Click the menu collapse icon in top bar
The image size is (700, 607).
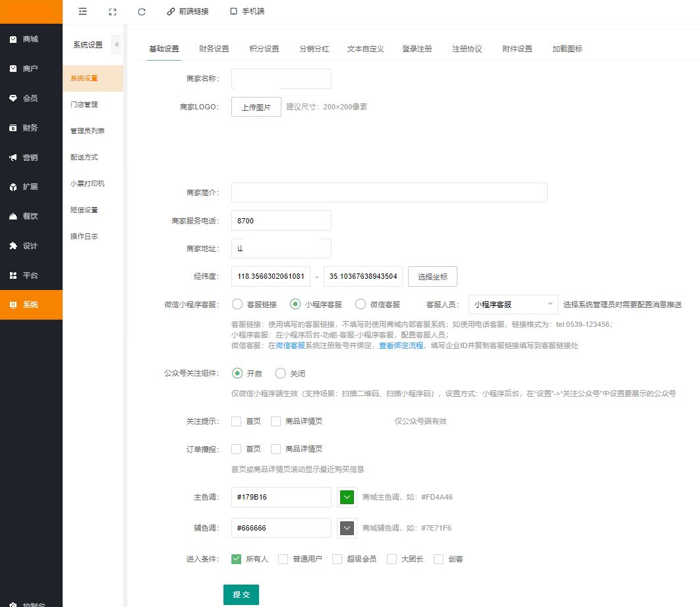[x=82, y=11]
